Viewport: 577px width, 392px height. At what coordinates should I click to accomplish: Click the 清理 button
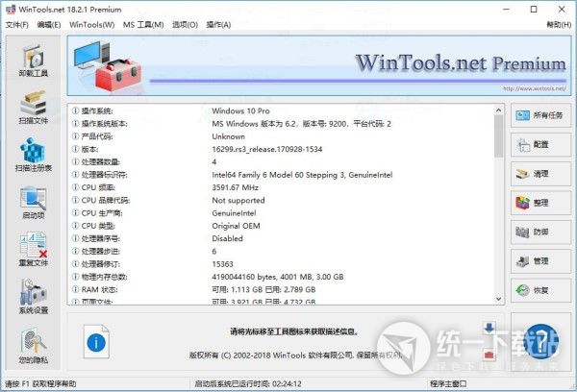(x=540, y=174)
